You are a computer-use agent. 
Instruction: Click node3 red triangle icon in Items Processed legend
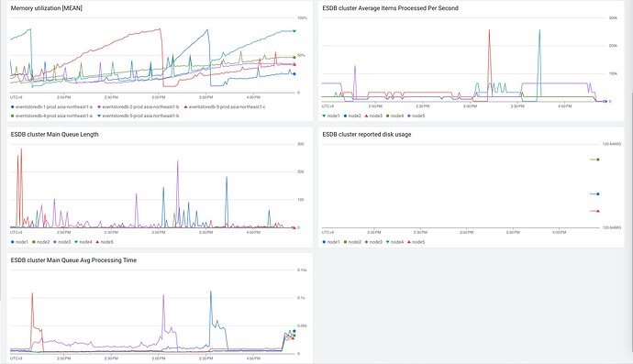point(366,116)
